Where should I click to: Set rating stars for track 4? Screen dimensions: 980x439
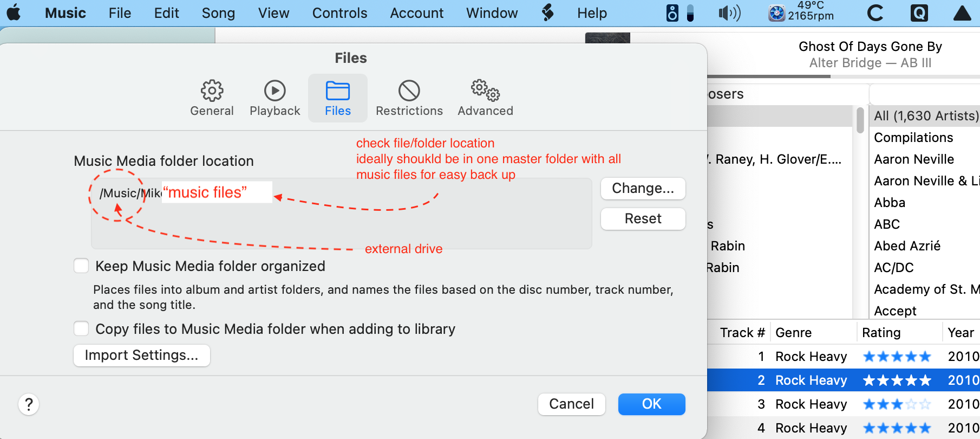tap(897, 428)
